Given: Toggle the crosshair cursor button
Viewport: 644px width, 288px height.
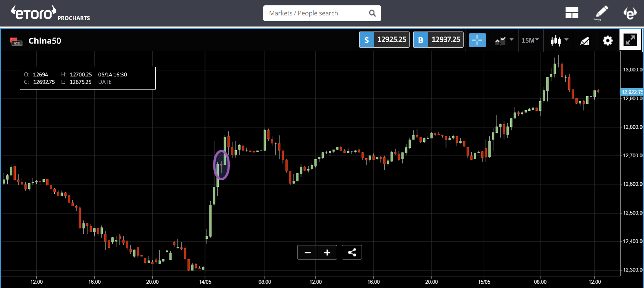Looking at the screenshot, I should pos(477,40).
